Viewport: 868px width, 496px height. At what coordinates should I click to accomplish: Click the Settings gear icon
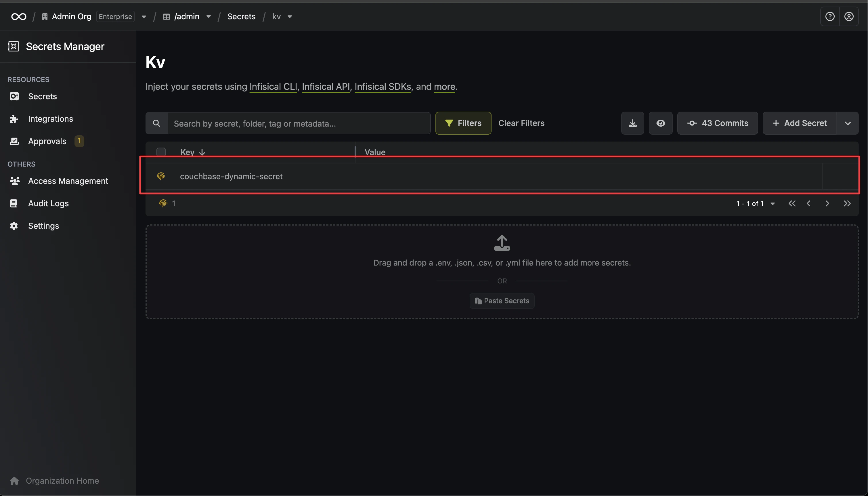(14, 226)
